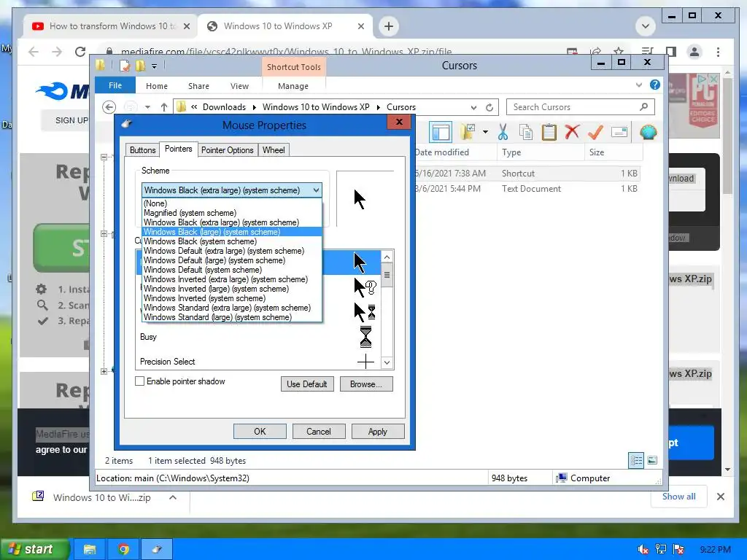Open the File ribbon tab
This screenshot has width=747, height=560.
115,85
